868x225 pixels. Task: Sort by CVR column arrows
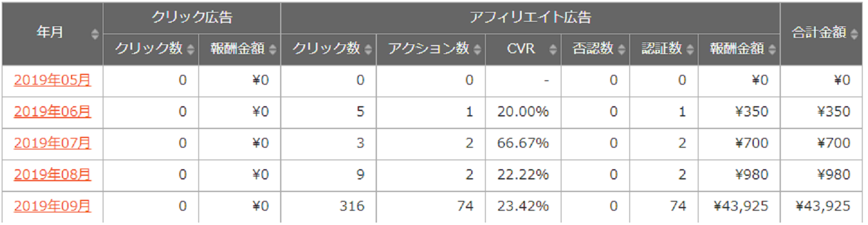pos(553,50)
